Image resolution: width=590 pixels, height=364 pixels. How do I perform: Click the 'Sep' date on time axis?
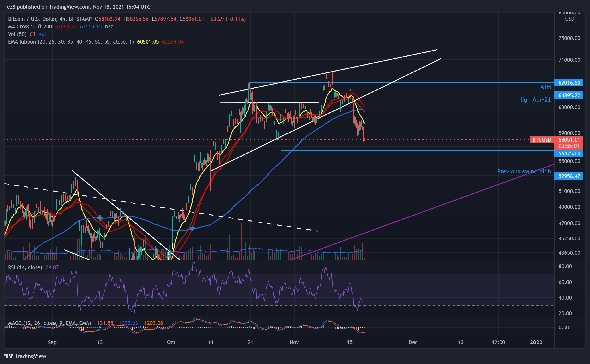pos(52,342)
